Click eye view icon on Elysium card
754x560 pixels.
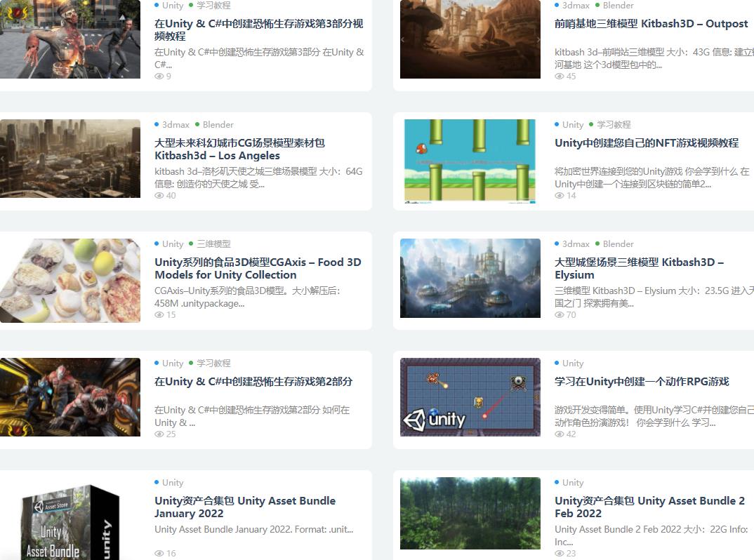coord(560,314)
